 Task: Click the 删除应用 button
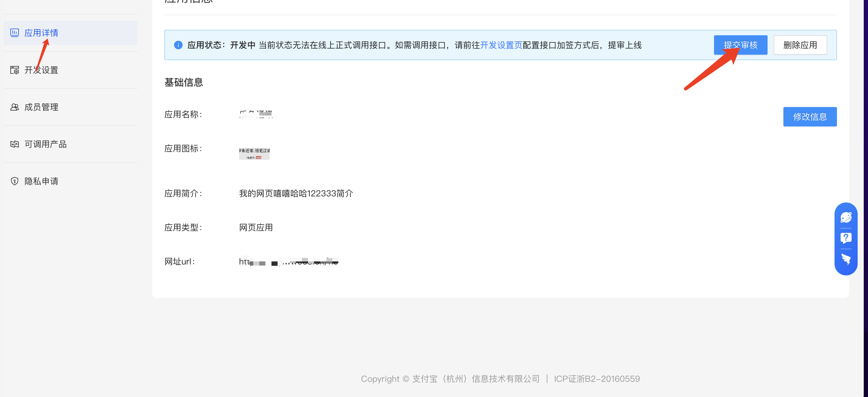pyautogui.click(x=800, y=45)
